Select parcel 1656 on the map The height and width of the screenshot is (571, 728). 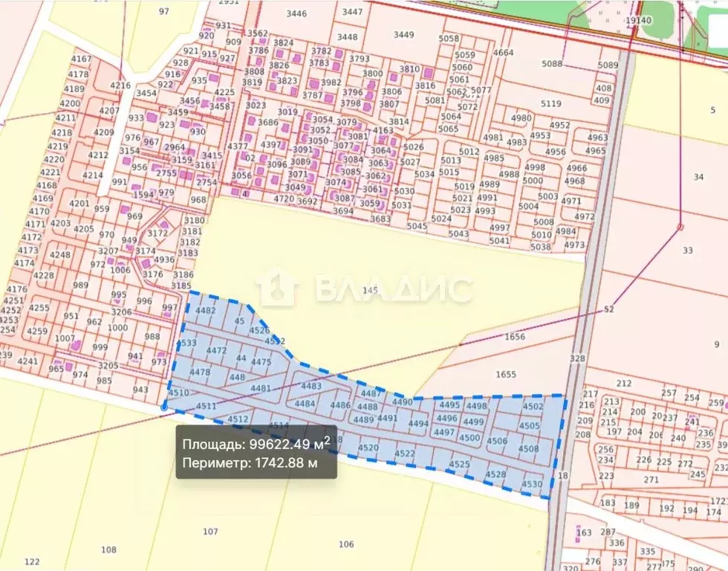(x=515, y=337)
